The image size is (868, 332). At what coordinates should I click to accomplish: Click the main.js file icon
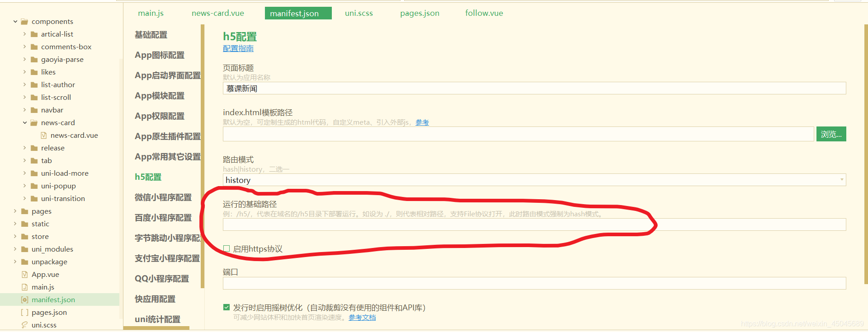tap(25, 287)
